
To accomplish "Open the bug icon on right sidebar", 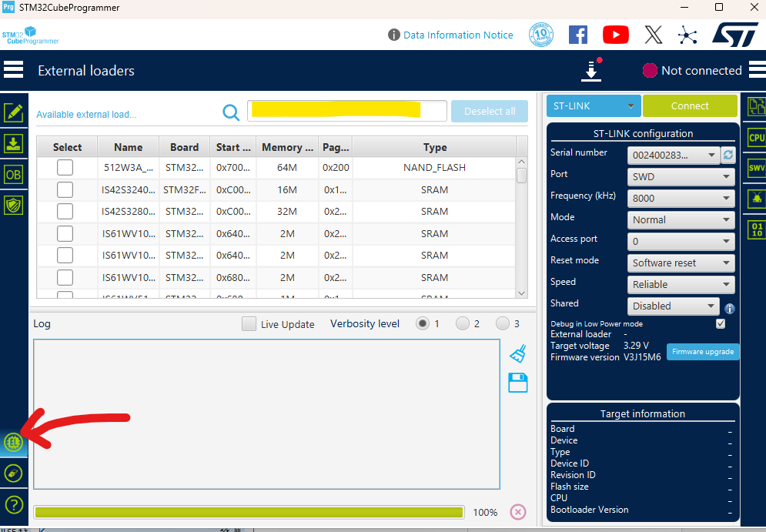I will [x=756, y=199].
